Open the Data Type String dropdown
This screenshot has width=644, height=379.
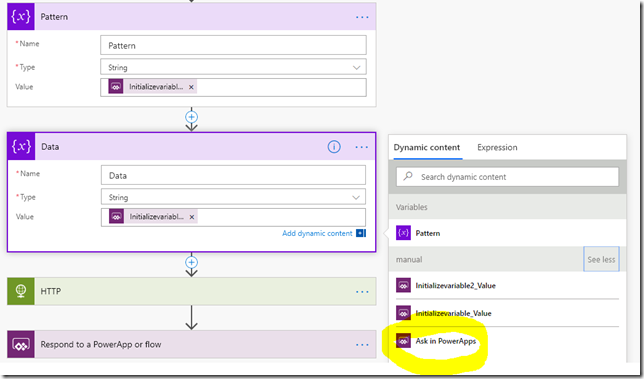pyautogui.click(x=233, y=197)
